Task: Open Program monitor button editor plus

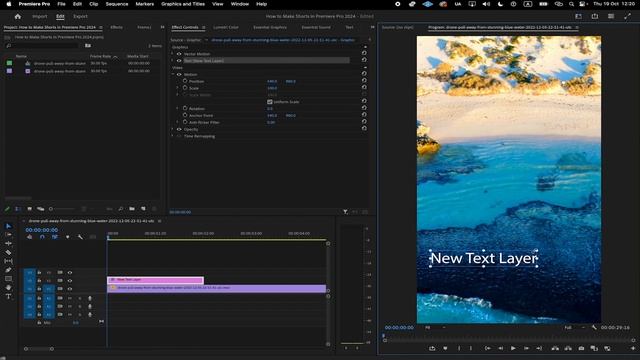Action: tap(633, 348)
